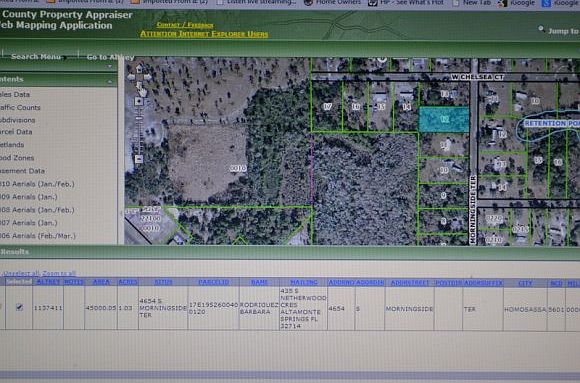
Task: Select the Parcel Data layer
Action: [16, 132]
